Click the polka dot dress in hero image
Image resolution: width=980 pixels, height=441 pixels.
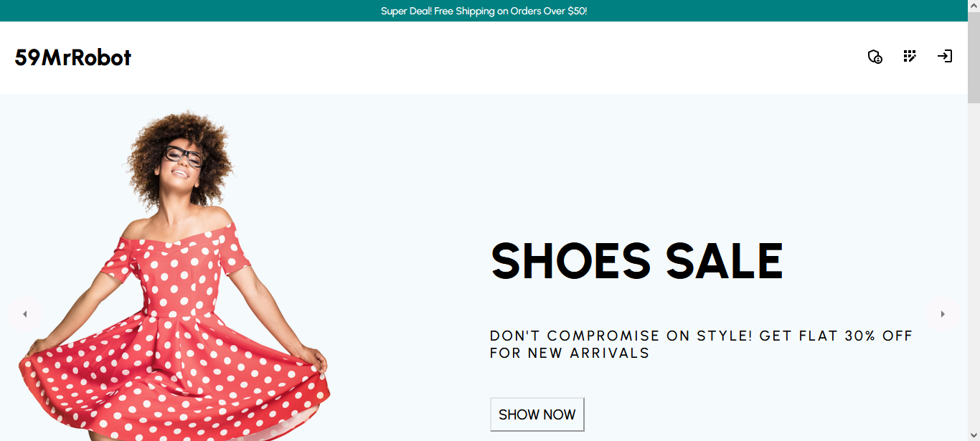[x=179, y=344]
